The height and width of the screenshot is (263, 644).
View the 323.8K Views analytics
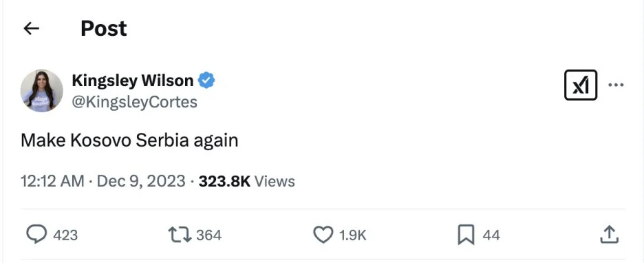pyautogui.click(x=246, y=181)
